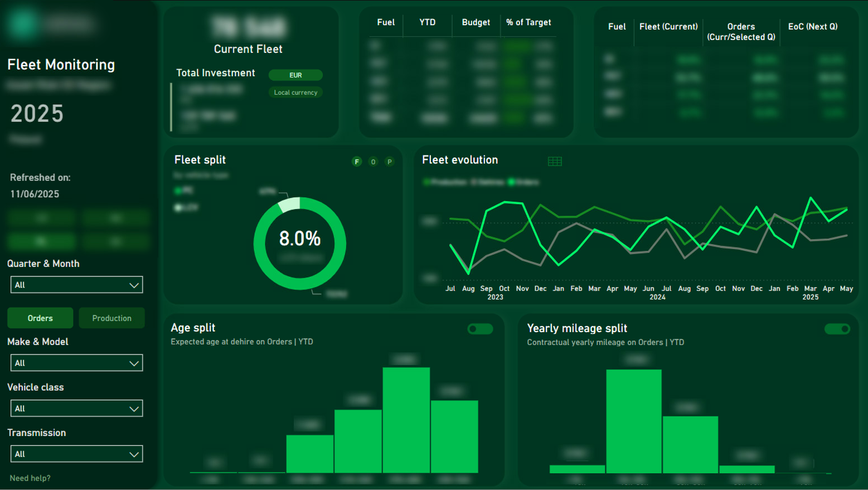This screenshot has height=490, width=868.
Task: Click the Fuel header beside Fleet (Current)
Action: click(x=617, y=26)
